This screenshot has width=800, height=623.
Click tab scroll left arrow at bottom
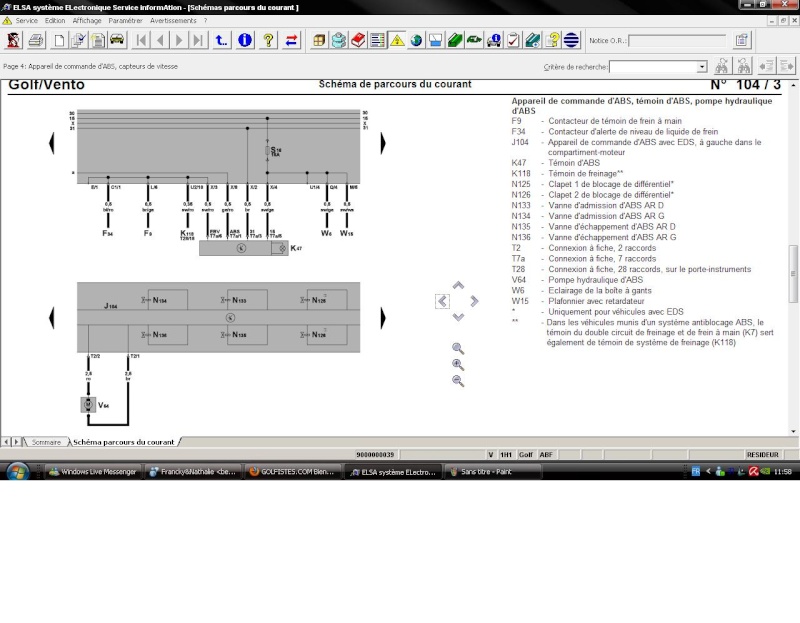(6, 442)
